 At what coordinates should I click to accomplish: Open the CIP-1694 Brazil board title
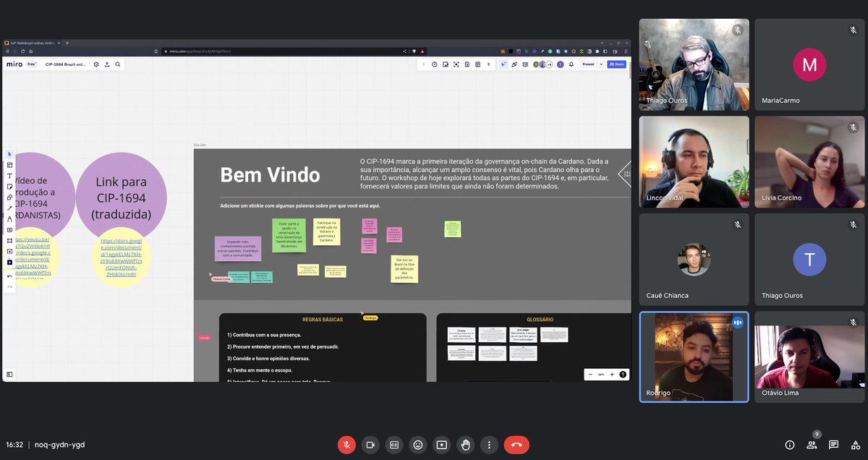tap(65, 64)
